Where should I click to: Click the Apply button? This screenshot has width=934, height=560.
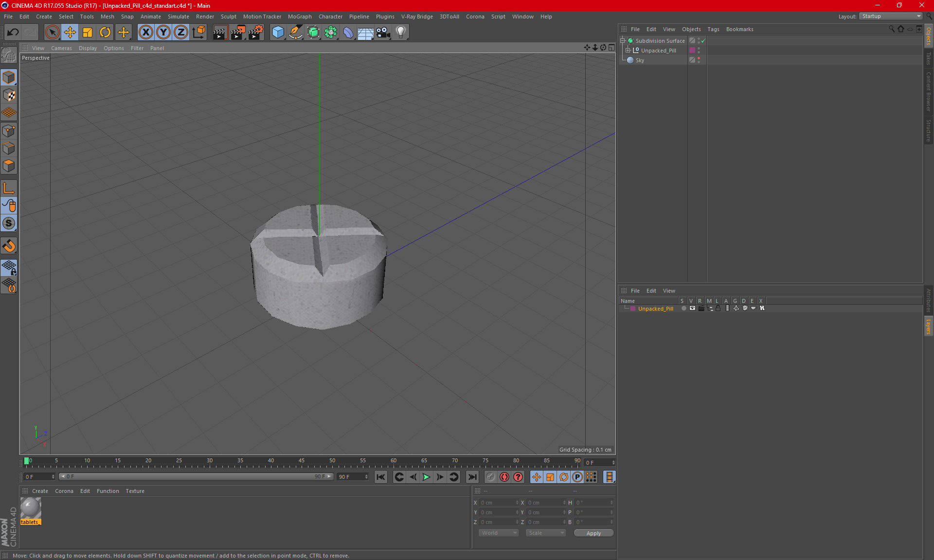click(x=593, y=533)
